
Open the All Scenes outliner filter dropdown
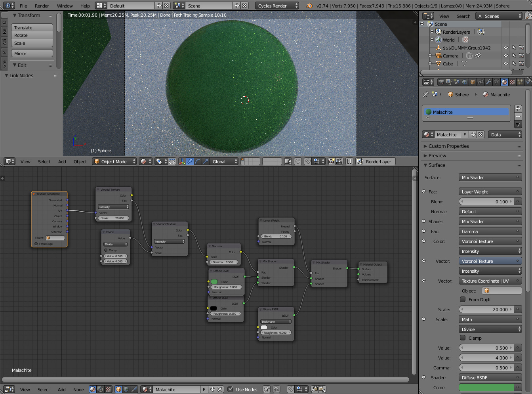(x=500, y=16)
